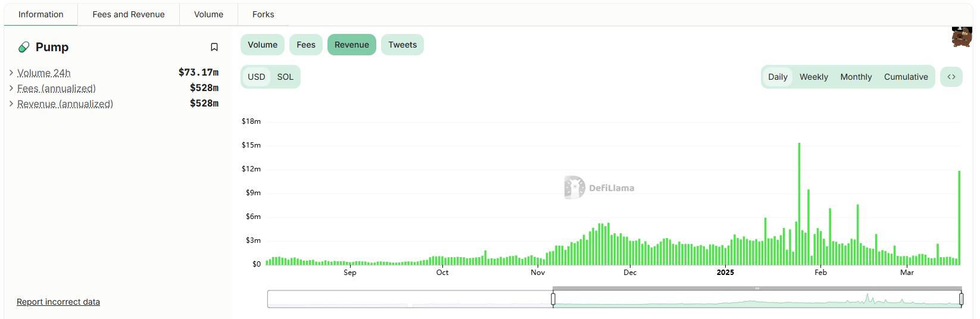This screenshot has height=319, width=980.
Task: Click the Oct x-axis label
Action: pos(442,273)
